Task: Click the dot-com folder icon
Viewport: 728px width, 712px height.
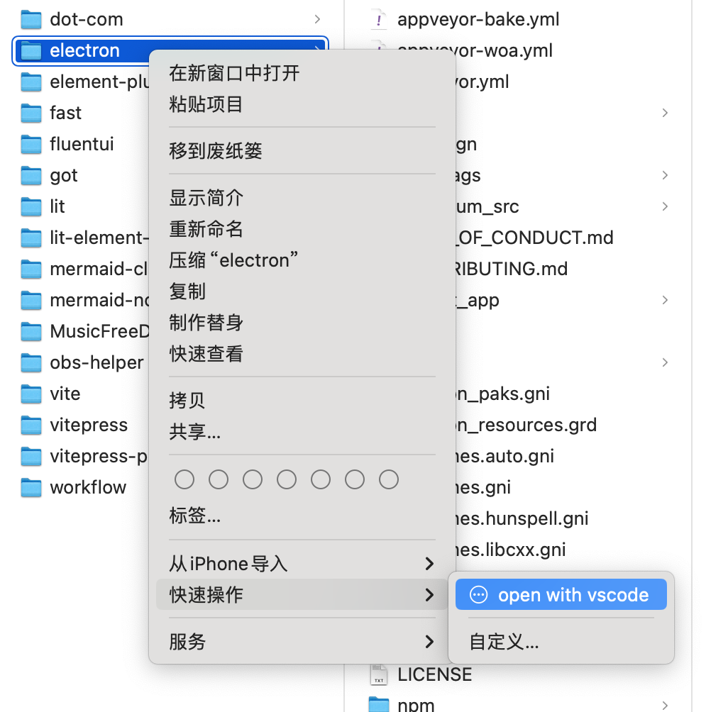Action: [31, 19]
